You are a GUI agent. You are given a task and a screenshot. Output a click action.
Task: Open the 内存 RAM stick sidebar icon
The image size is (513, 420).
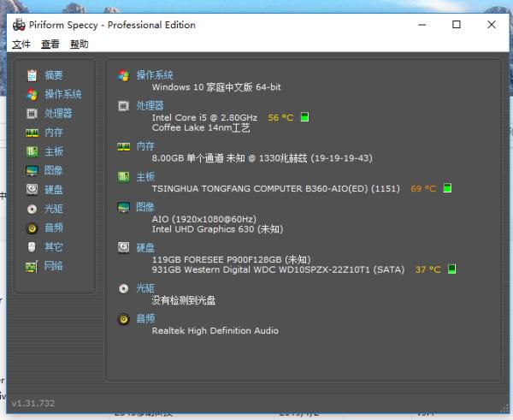pos(32,133)
